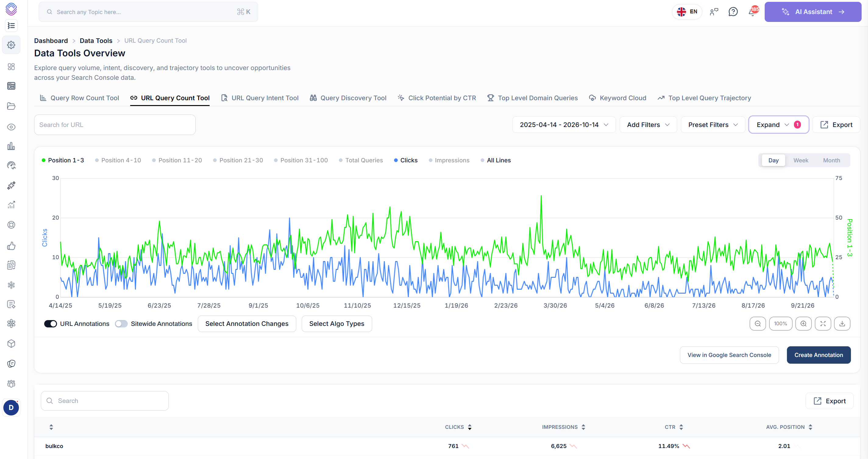Click the chart zoom out icon
The width and height of the screenshot is (868, 459).
[757, 324]
